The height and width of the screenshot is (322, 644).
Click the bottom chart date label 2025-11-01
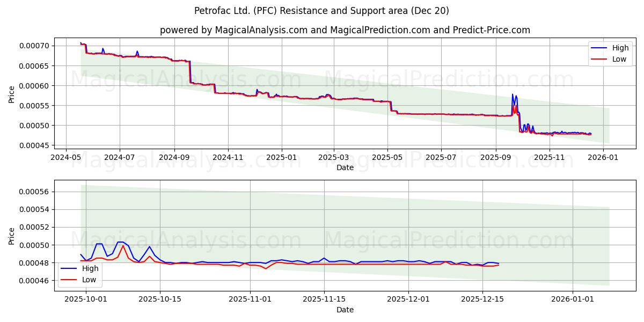click(x=250, y=299)
